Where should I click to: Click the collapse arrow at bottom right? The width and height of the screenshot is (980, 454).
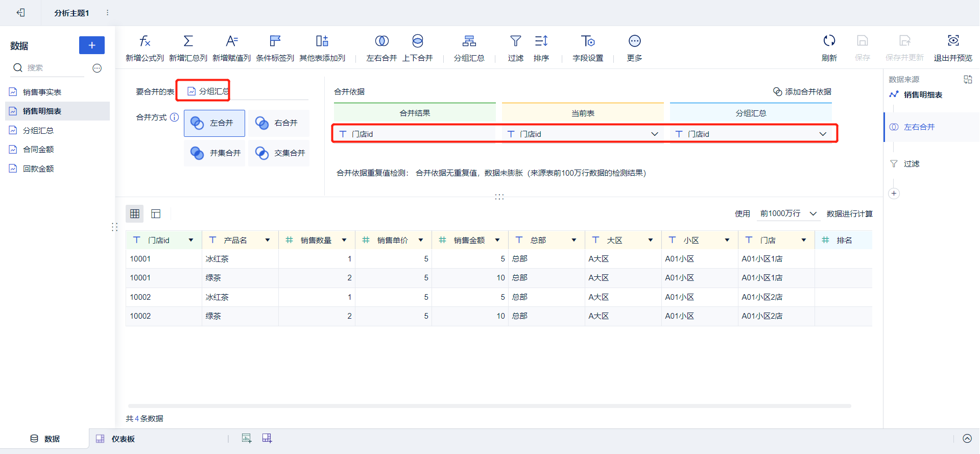point(967,438)
